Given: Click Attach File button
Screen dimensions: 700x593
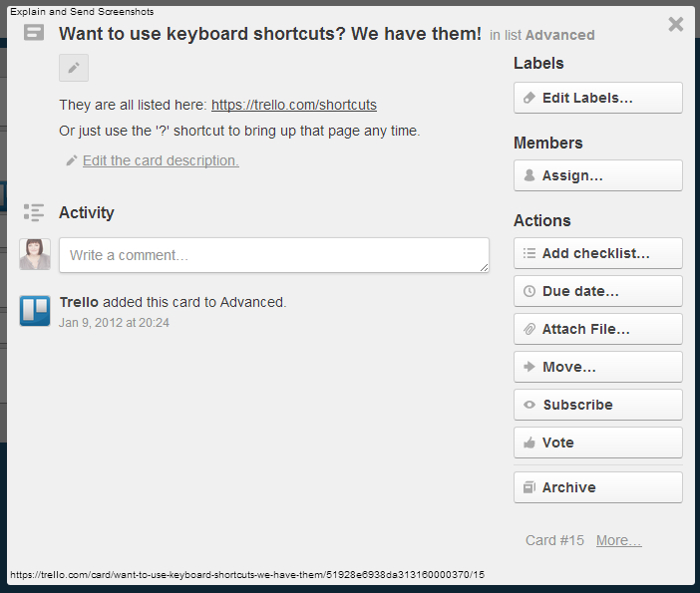Looking at the screenshot, I should [x=597, y=329].
